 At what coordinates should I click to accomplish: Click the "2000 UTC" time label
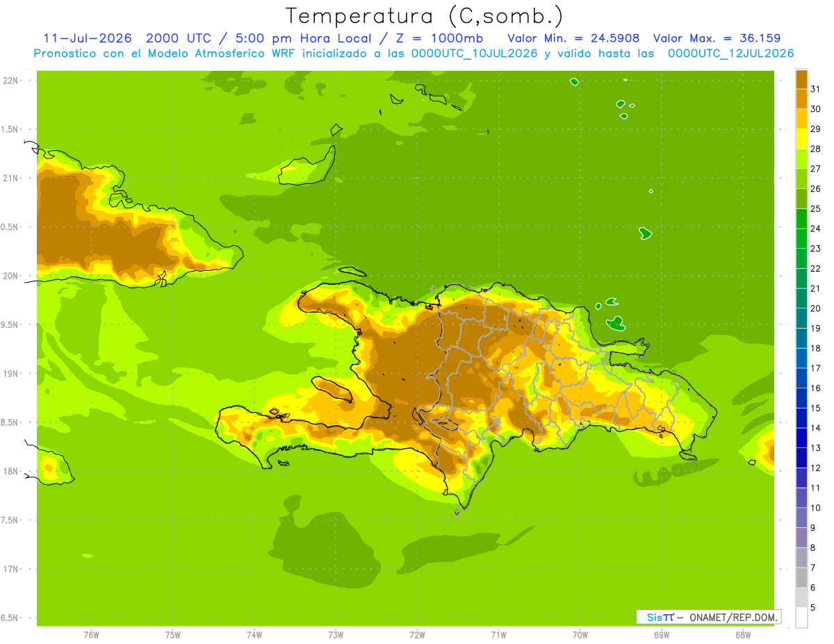(x=179, y=38)
